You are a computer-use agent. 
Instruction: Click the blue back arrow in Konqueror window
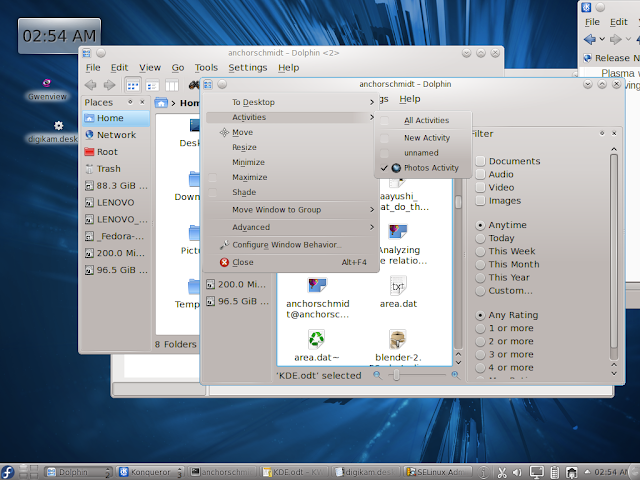[589, 40]
